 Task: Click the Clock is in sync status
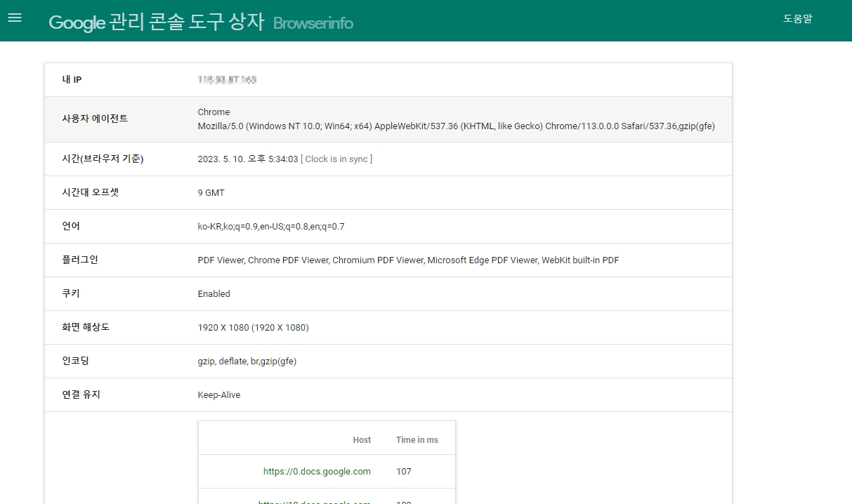pos(336,159)
